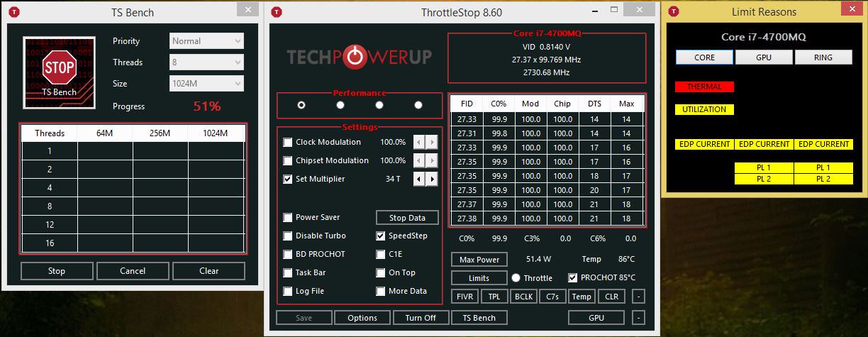Image resolution: width=868 pixels, height=337 pixels.
Task: Click the GPU column PL 1 indicator
Action: (x=764, y=167)
